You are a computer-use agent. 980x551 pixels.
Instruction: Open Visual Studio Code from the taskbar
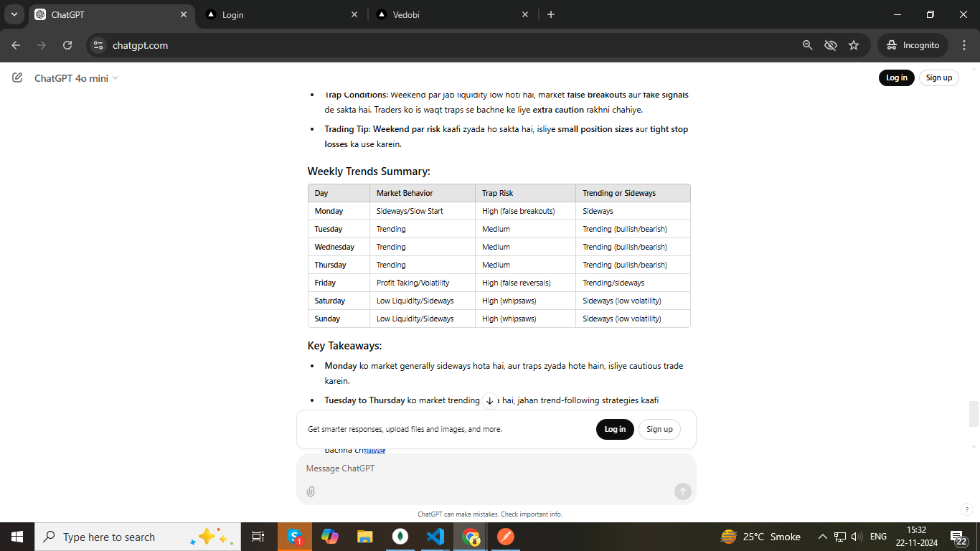(x=435, y=537)
